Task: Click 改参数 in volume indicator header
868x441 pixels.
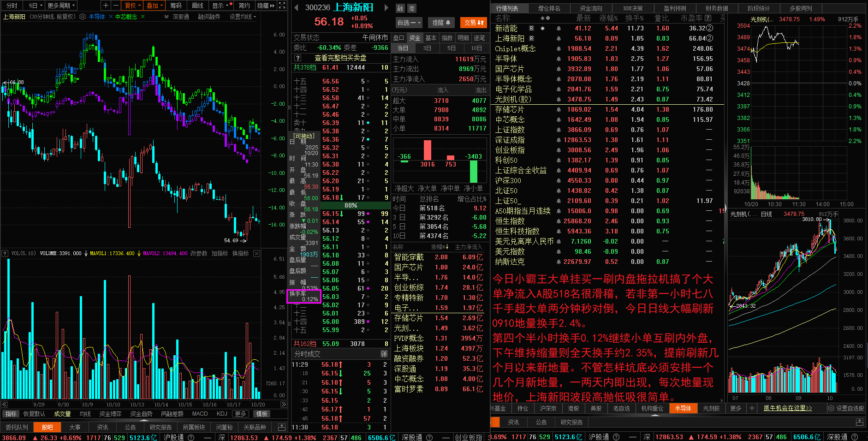Action: (199, 253)
